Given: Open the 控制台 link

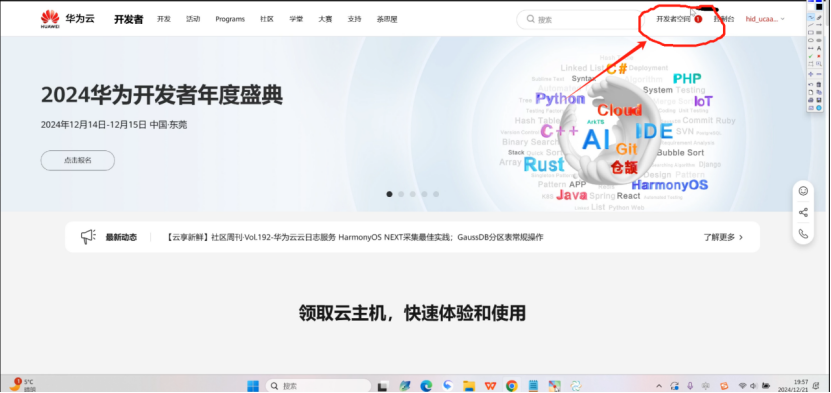Looking at the screenshot, I should (724, 19).
